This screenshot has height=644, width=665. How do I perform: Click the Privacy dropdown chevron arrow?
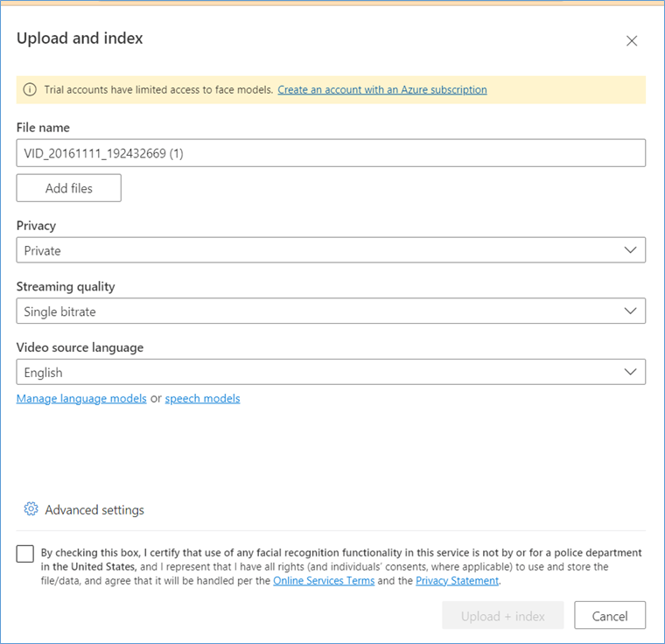[x=630, y=250]
